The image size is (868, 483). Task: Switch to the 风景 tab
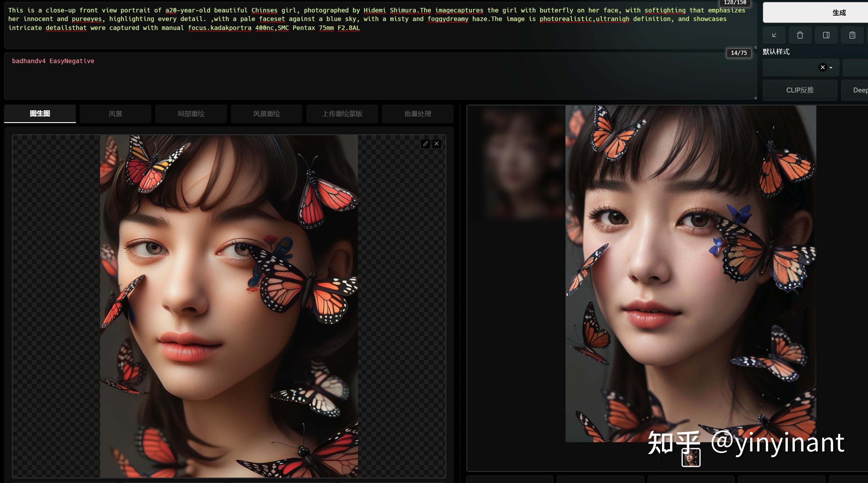pyautogui.click(x=115, y=114)
